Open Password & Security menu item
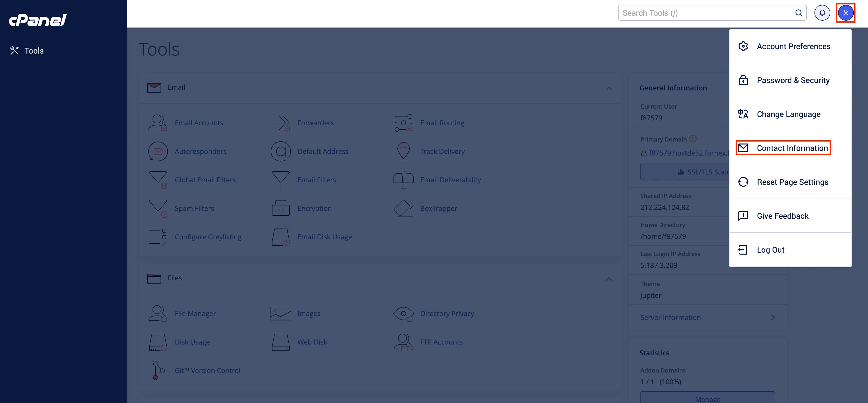The image size is (868, 403). point(793,80)
